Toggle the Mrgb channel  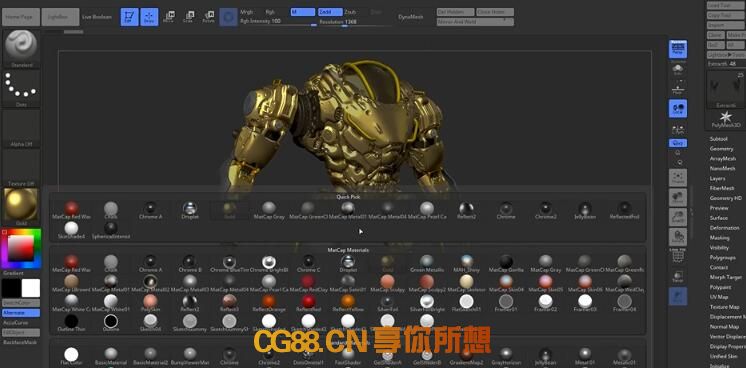click(247, 12)
